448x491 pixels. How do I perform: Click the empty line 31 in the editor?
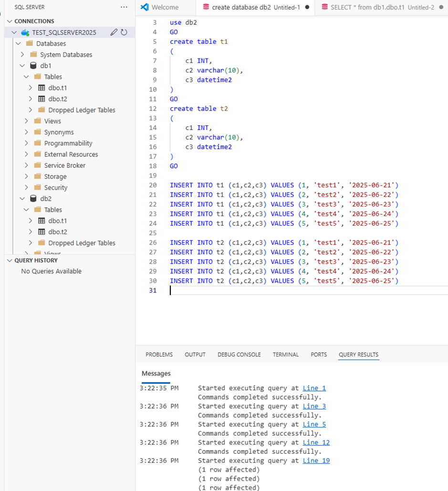point(286,290)
